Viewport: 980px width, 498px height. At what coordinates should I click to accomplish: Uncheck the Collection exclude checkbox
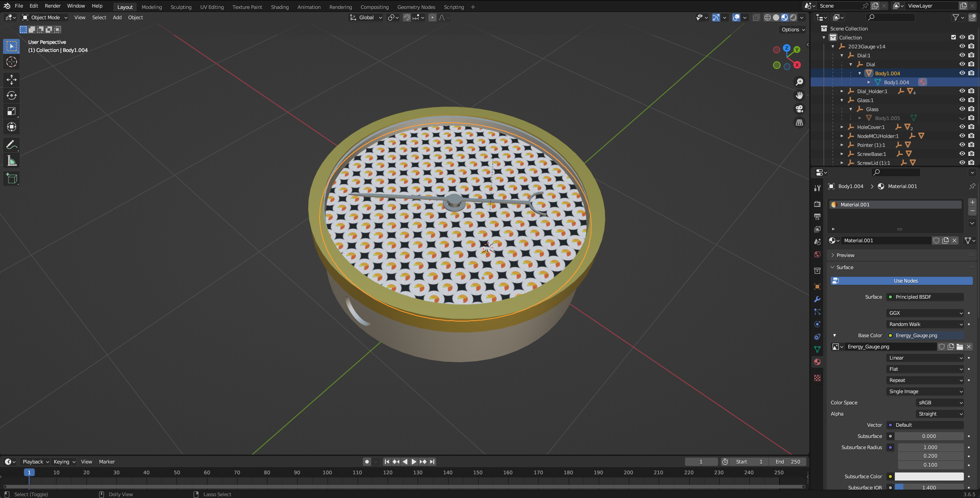click(x=953, y=37)
